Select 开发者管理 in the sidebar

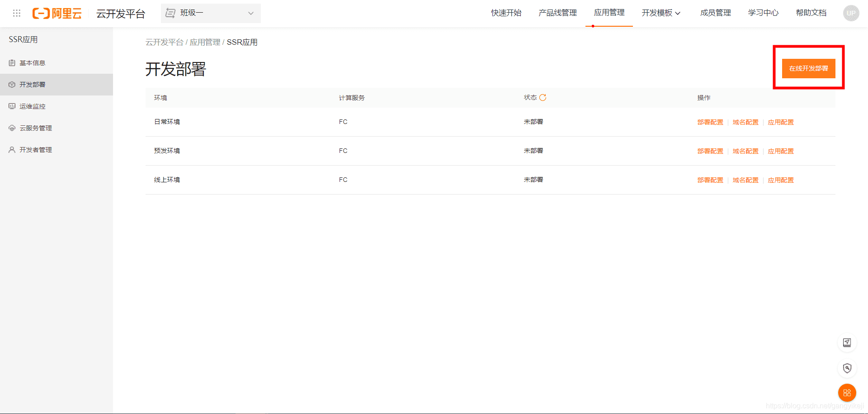click(57, 150)
